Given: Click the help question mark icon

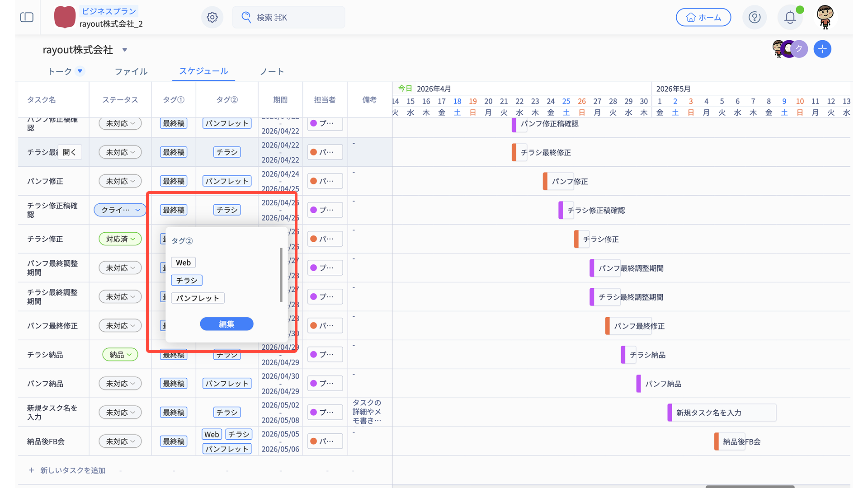Looking at the screenshot, I should [x=754, y=17].
